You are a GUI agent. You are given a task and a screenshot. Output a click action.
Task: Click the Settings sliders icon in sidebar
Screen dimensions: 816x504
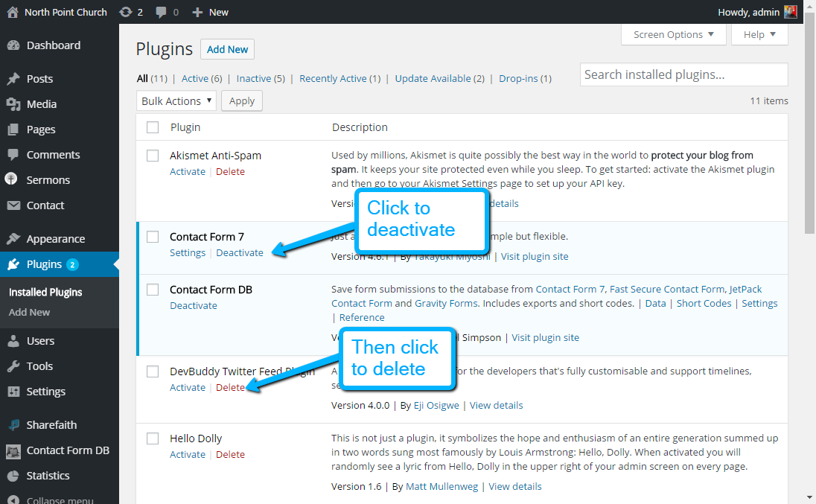(x=13, y=392)
